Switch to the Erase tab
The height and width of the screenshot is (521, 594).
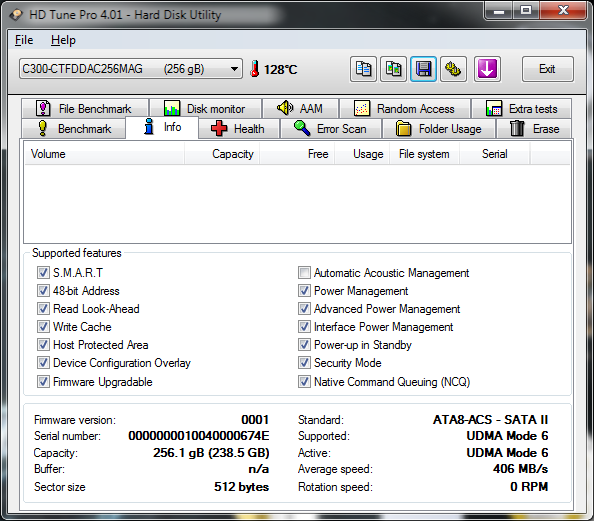point(534,128)
